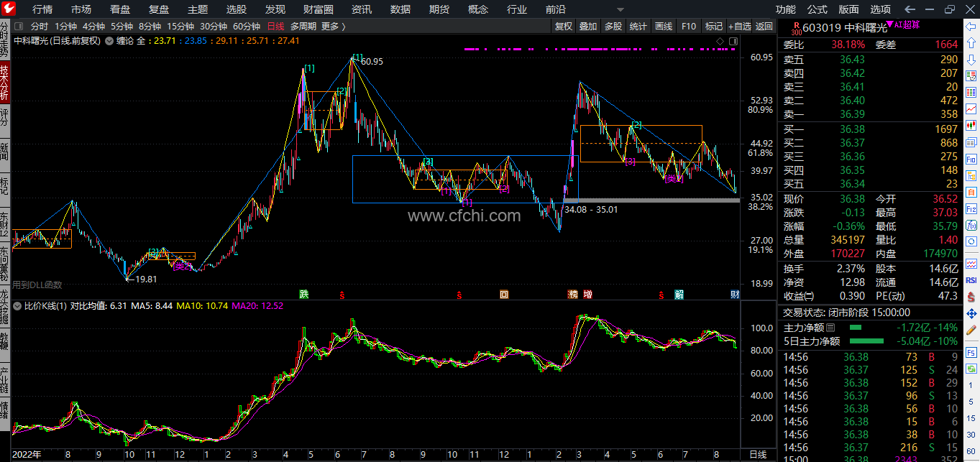This screenshot has height=462, width=980.
Task: Open the price trend line chart icon
Action: [x=971, y=108]
